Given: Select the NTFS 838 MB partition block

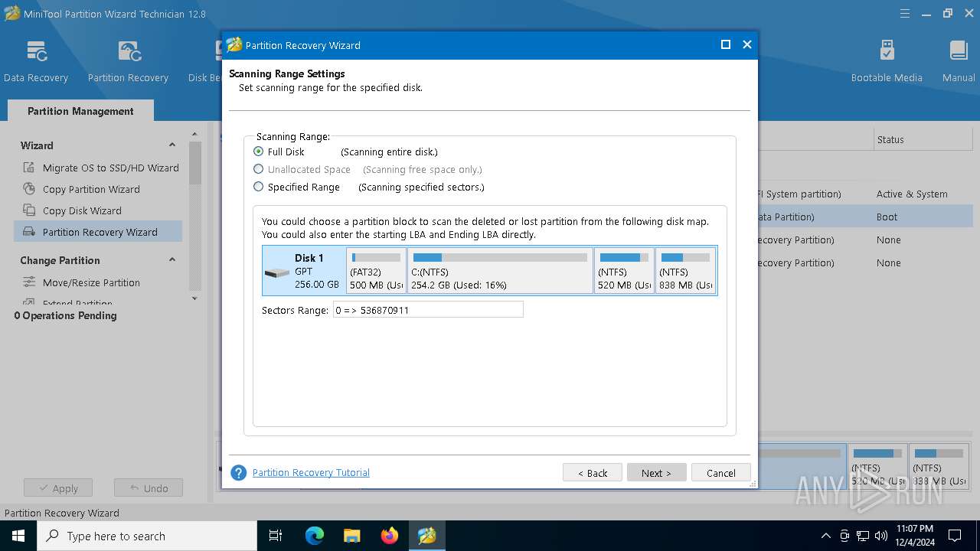Looking at the screenshot, I should click(x=685, y=270).
